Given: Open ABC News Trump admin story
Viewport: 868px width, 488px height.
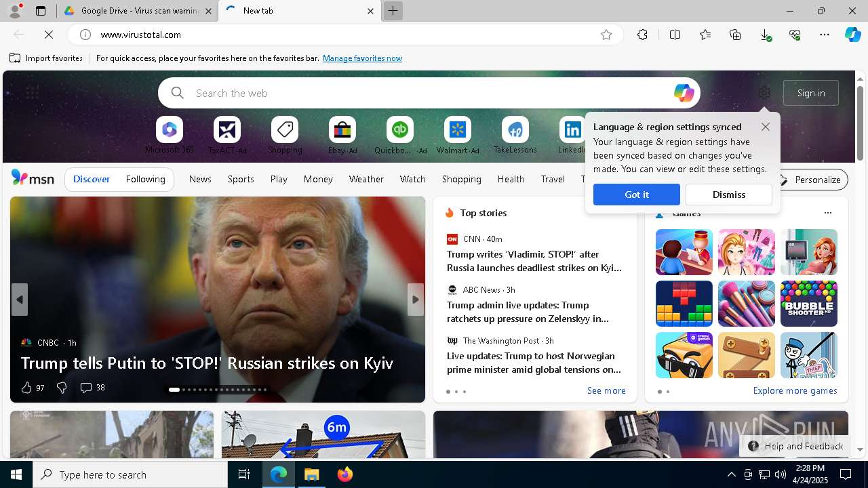Looking at the screenshot, I should click(x=528, y=312).
